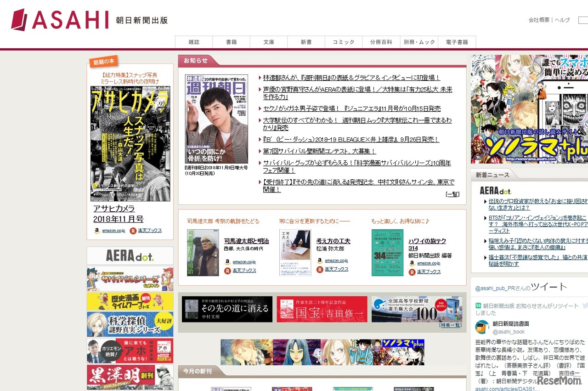
Task: Open the 科学探偵 謎野真実シリーズ banner
Action: [x=130, y=324]
